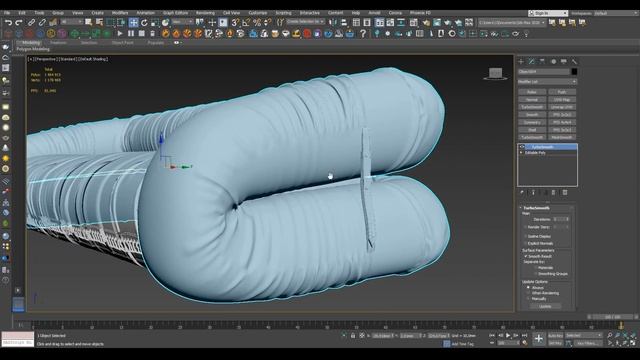This screenshot has height=360, width=640.
Task: Add the Symmetry modifier button
Action: point(532,122)
